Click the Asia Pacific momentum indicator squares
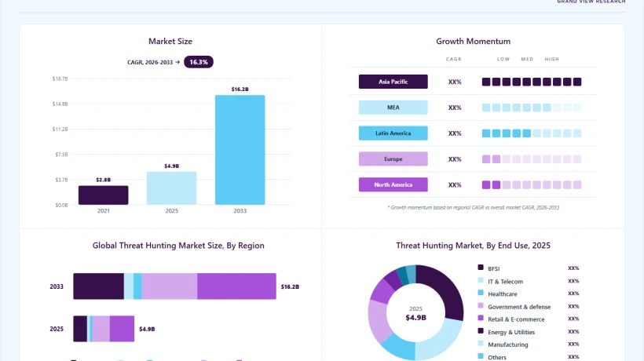 (x=532, y=82)
